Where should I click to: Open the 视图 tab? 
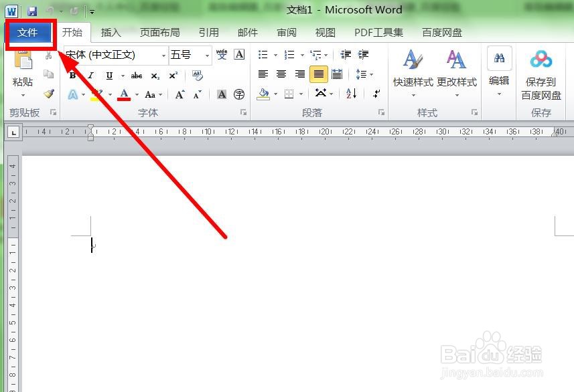coord(325,33)
